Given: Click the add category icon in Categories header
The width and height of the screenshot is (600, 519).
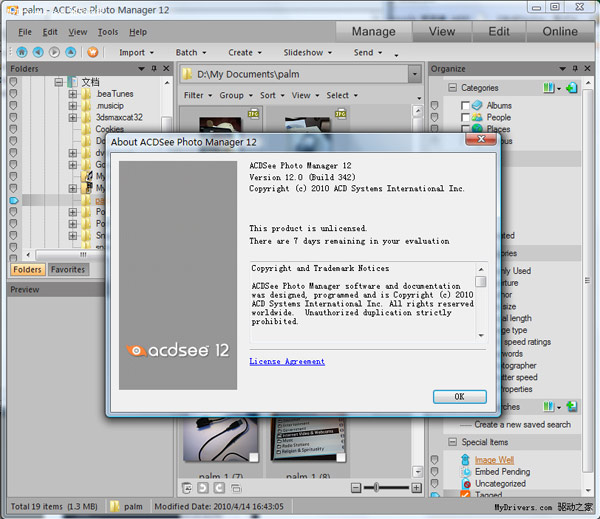Looking at the screenshot, I should (x=572, y=88).
